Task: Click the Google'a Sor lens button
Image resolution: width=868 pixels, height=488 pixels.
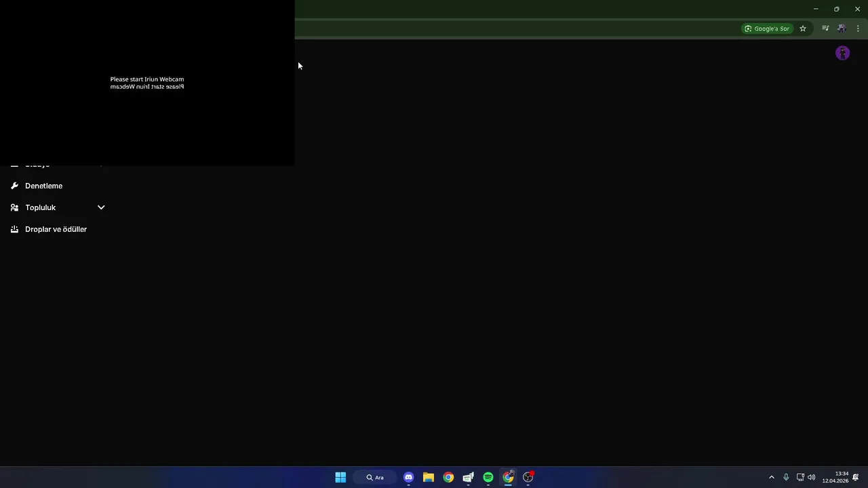Action: coord(767,28)
